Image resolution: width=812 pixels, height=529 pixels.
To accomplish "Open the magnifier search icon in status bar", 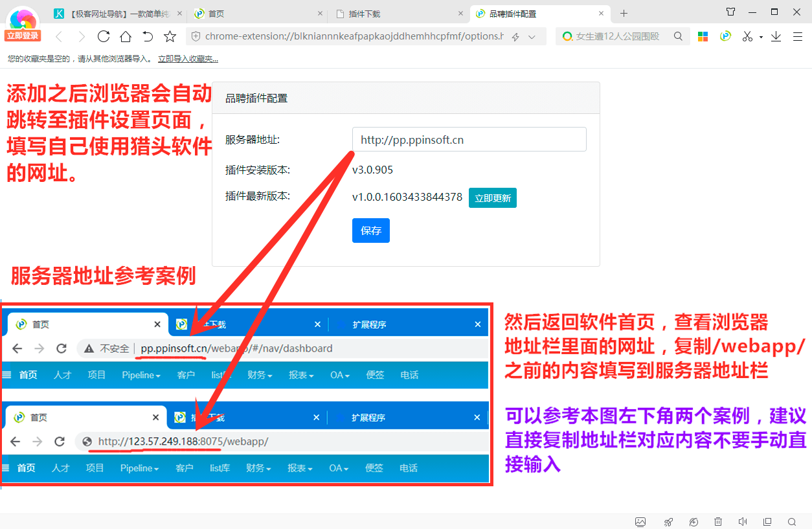I will pos(791,522).
